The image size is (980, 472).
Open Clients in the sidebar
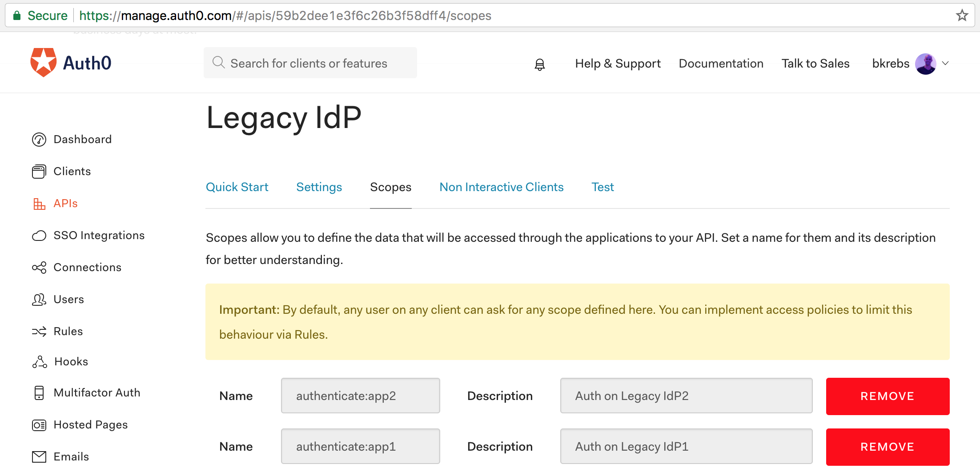click(72, 172)
